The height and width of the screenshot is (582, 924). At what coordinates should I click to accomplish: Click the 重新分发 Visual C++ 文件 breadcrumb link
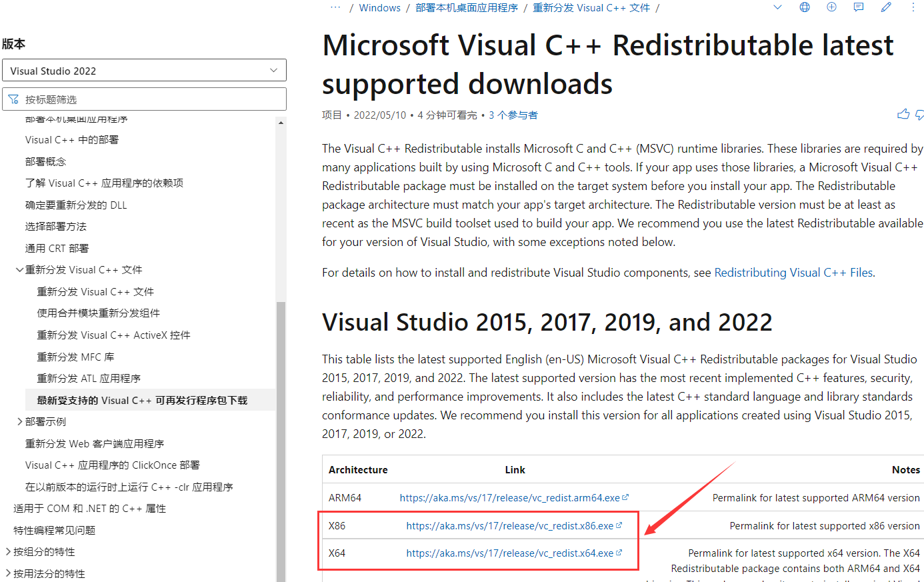point(591,8)
